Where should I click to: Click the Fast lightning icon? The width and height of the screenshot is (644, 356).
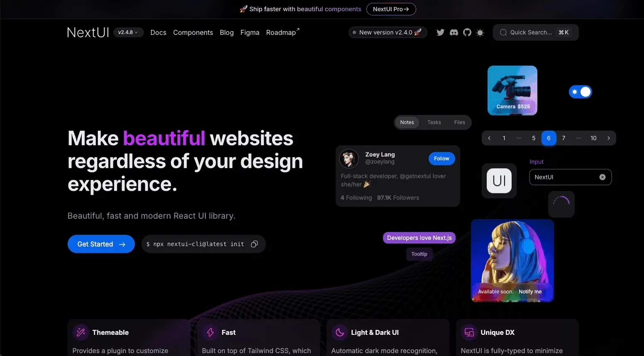210,332
